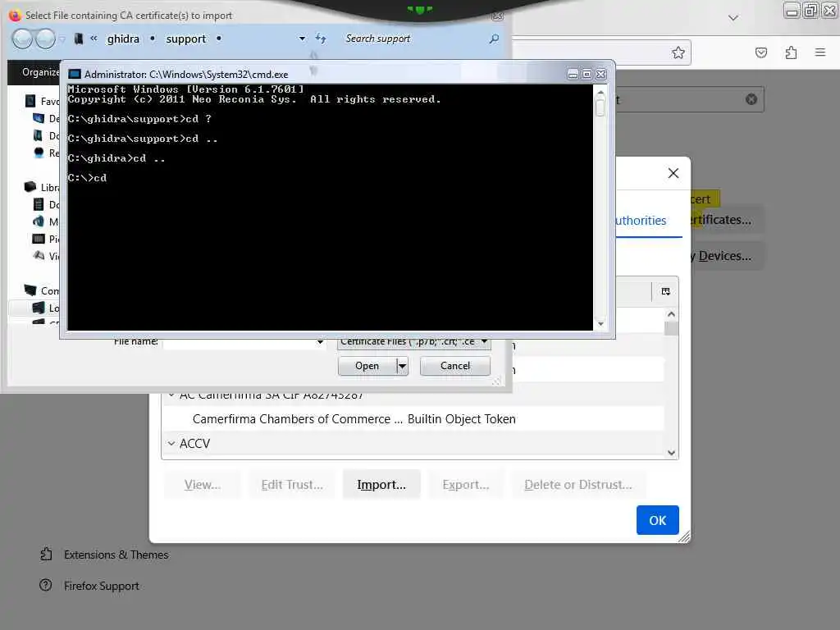This screenshot has width=840, height=630.
Task: Click the Forward arrow in file dialog
Action: tap(45, 39)
